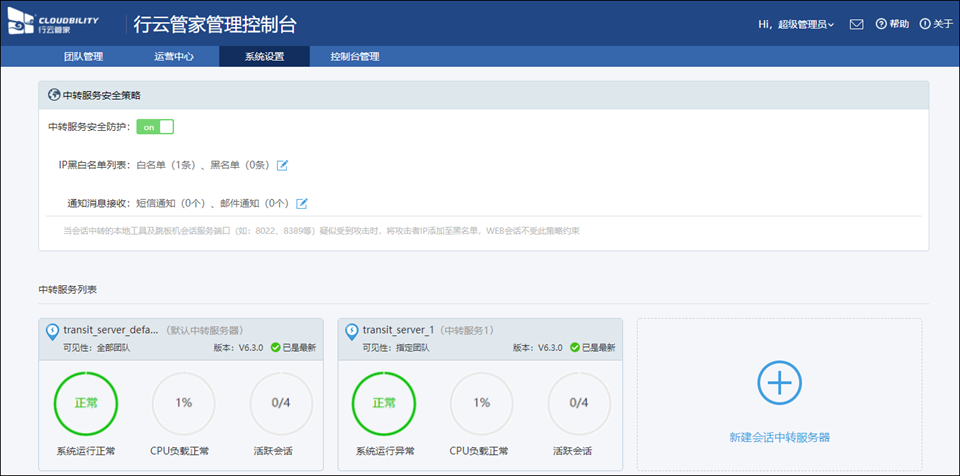Switch to the 控制台管理 tab

pyautogui.click(x=355, y=57)
